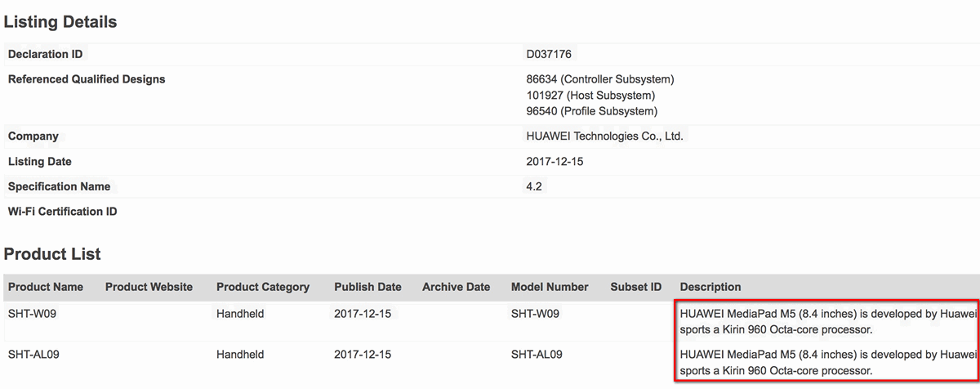Click the Referenced Qualified Designs label
Image resolution: width=980 pixels, height=389 pixels.
[x=87, y=79]
